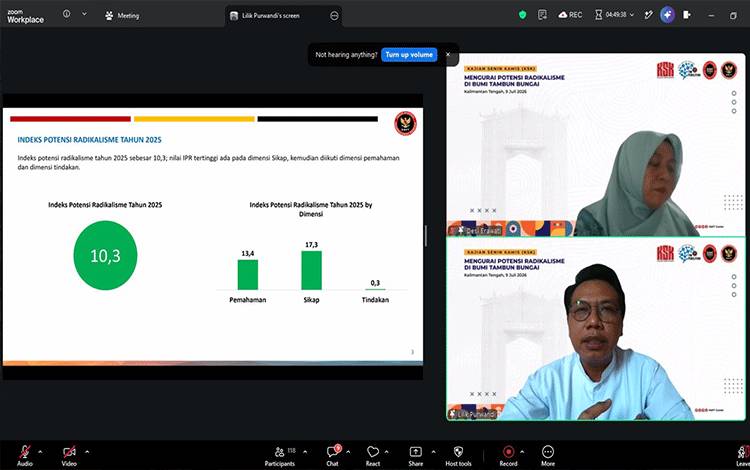Viewport: 750px width, 470px height.
Task: Expand the Record options caret
Action: click(522, 451)
